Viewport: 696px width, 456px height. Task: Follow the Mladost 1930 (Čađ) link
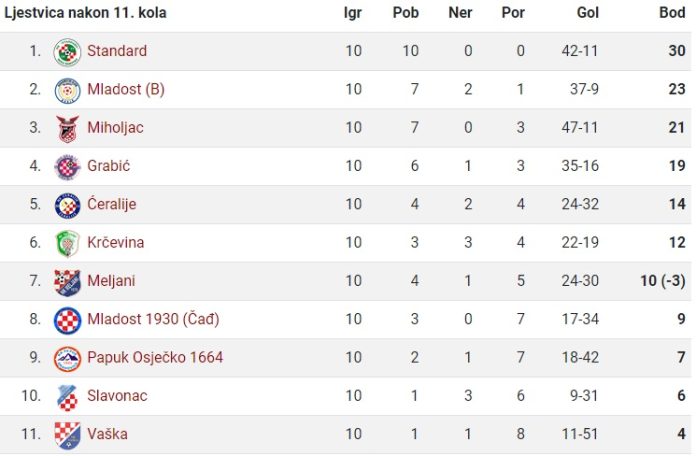[153, 319]
